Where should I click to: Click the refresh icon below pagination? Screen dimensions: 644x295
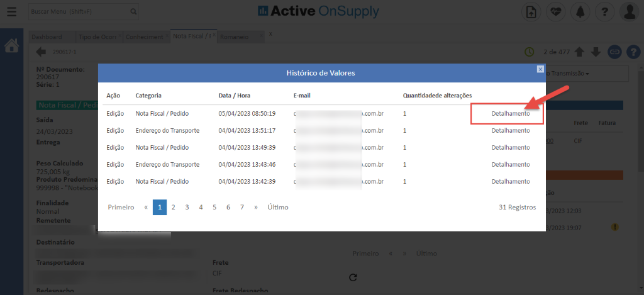pos(352,277)
